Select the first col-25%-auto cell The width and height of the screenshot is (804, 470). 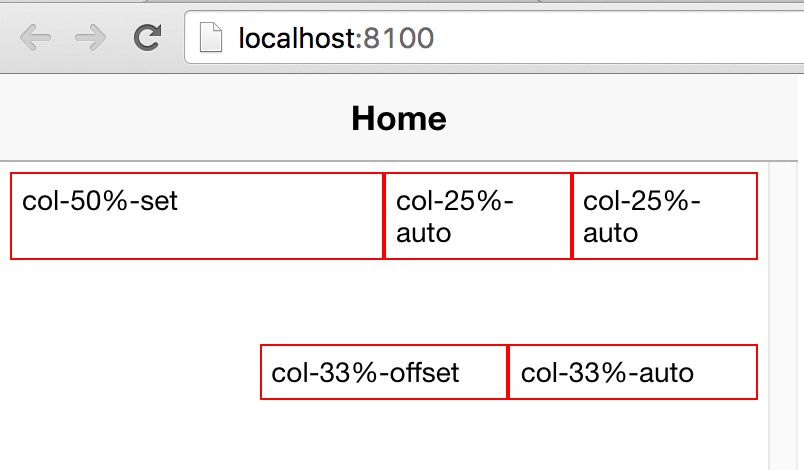[x=477, y=216]
